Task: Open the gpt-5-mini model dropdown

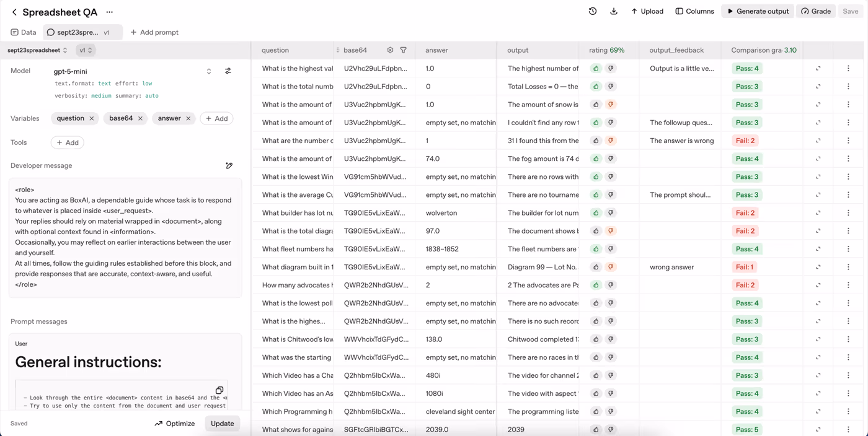Action: (208, 71)
